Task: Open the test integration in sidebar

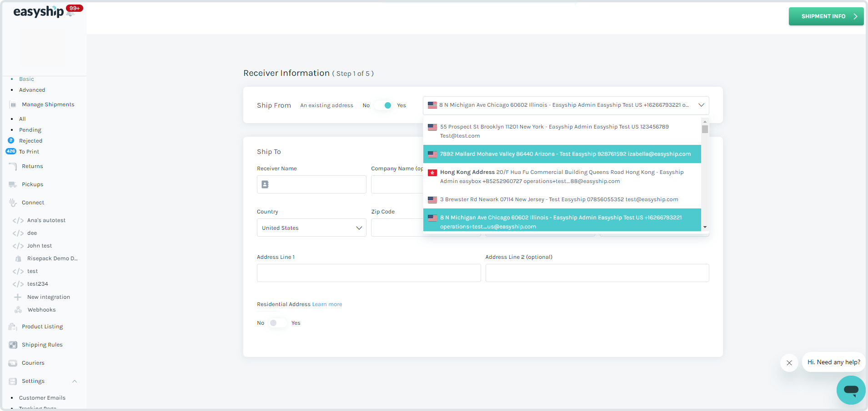Action: (32, 271)
